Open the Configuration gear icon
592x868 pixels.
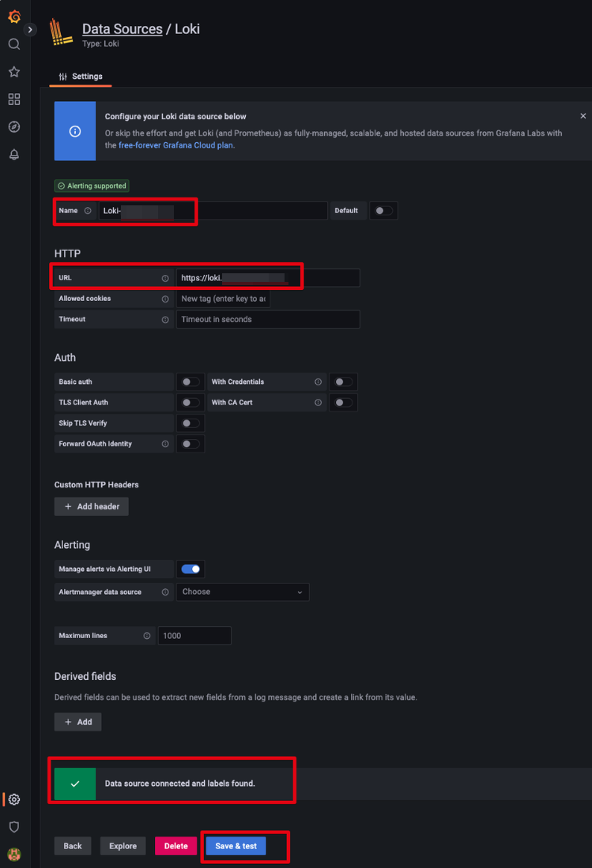pyautogui.click(x=14, y=799)
